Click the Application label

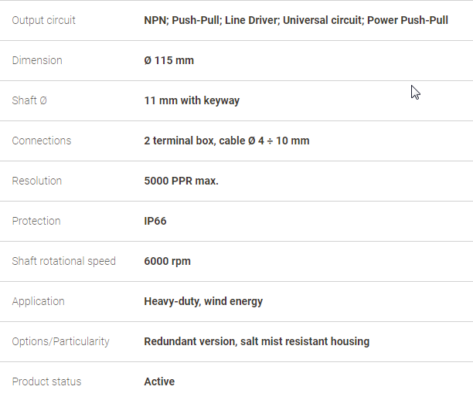(x=38, y=301)
